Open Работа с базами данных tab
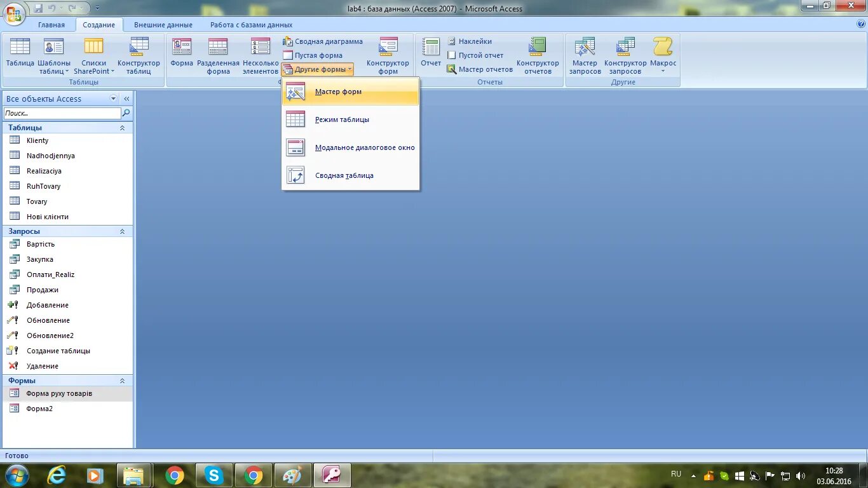Viewport: 868px width, 488px height. 252,25
